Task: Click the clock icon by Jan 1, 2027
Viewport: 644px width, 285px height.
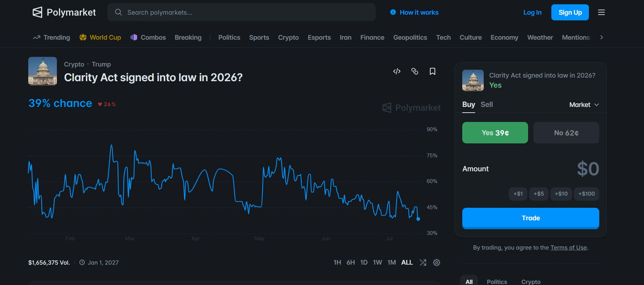Action: 82,262
